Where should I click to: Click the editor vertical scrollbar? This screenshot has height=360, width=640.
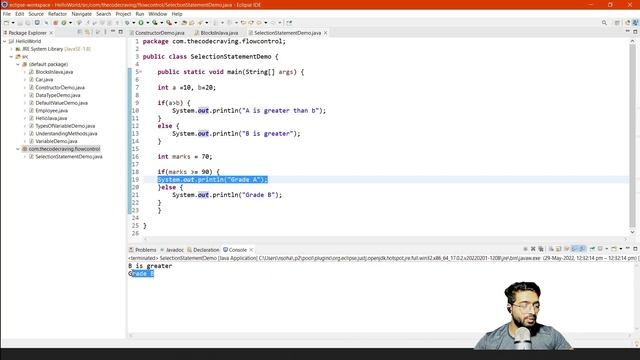(x=632, y=136)
